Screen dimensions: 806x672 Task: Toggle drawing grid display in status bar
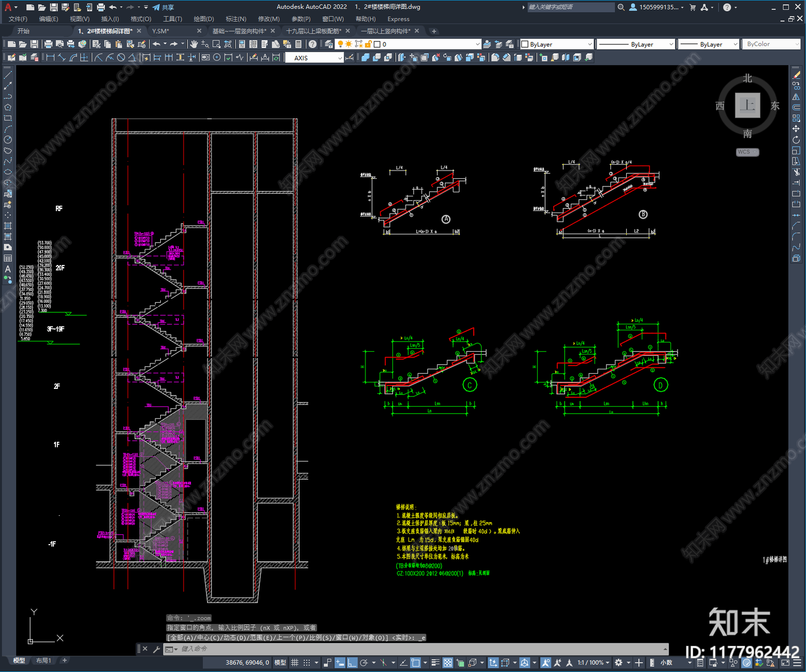[295, 663]
